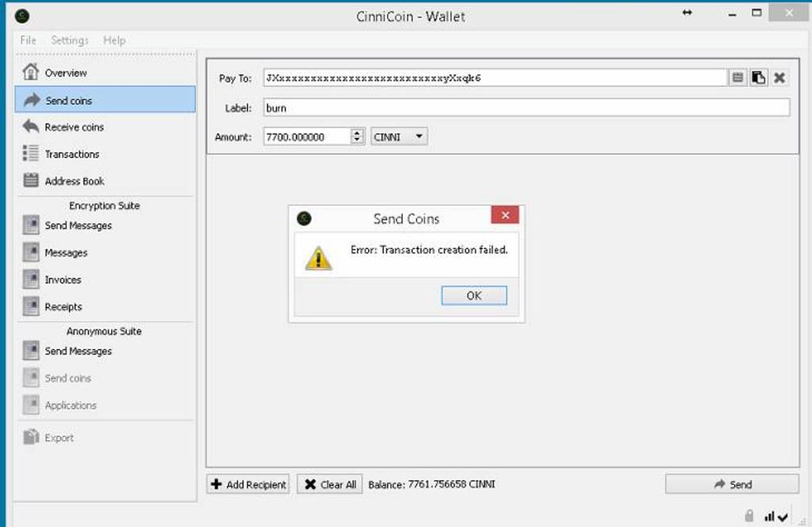Click the wallet lock icon in status bar

749,516
